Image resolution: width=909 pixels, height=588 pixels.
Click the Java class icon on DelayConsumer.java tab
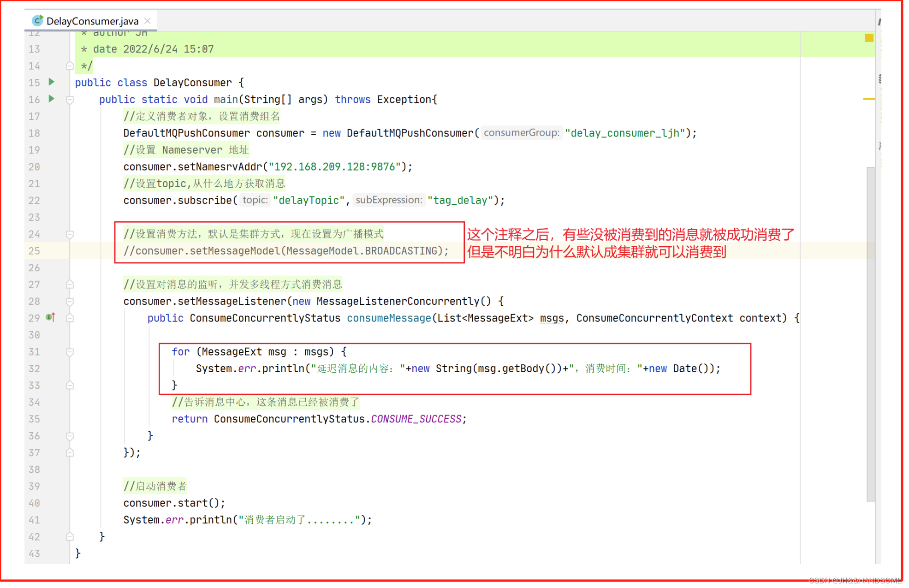[x=37, y=21]
